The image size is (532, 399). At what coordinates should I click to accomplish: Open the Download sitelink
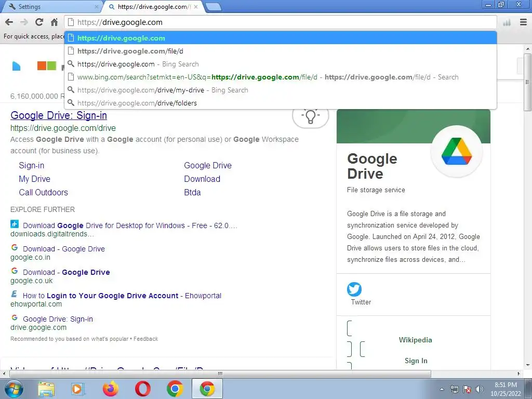coord(202,179)
